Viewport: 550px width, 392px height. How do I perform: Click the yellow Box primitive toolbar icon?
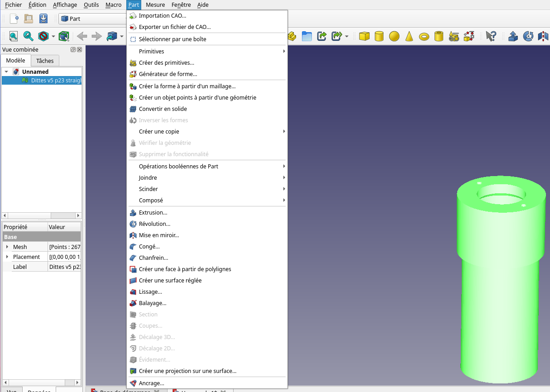[364, 36]
